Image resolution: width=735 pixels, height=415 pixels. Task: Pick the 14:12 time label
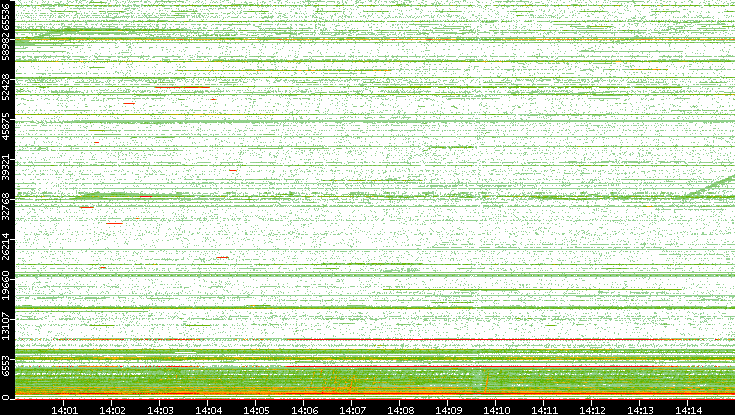pos(592,410)
